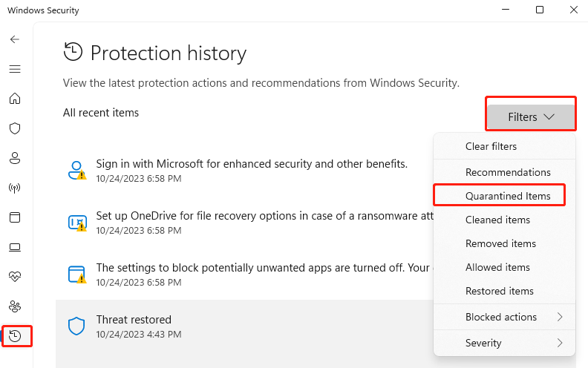Viewport: 588px width, 368px height.
Task: Open App & browser control icon
Action: (x=15, y=217)
